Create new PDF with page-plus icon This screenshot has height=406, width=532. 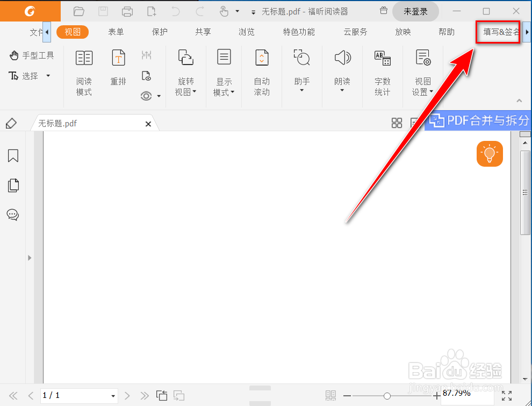click(x=152, y=11)
